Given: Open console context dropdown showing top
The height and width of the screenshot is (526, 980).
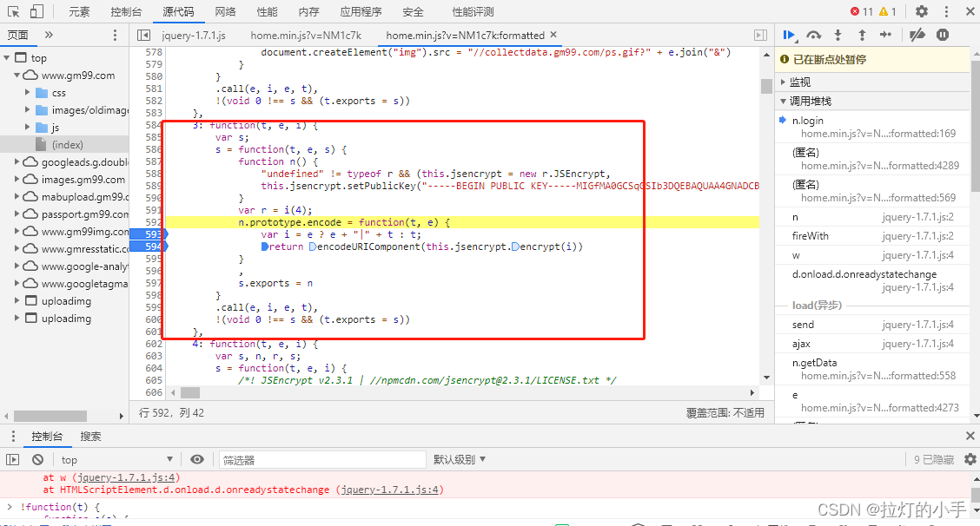Looking at the screenshot, I should tap(116, 460).
